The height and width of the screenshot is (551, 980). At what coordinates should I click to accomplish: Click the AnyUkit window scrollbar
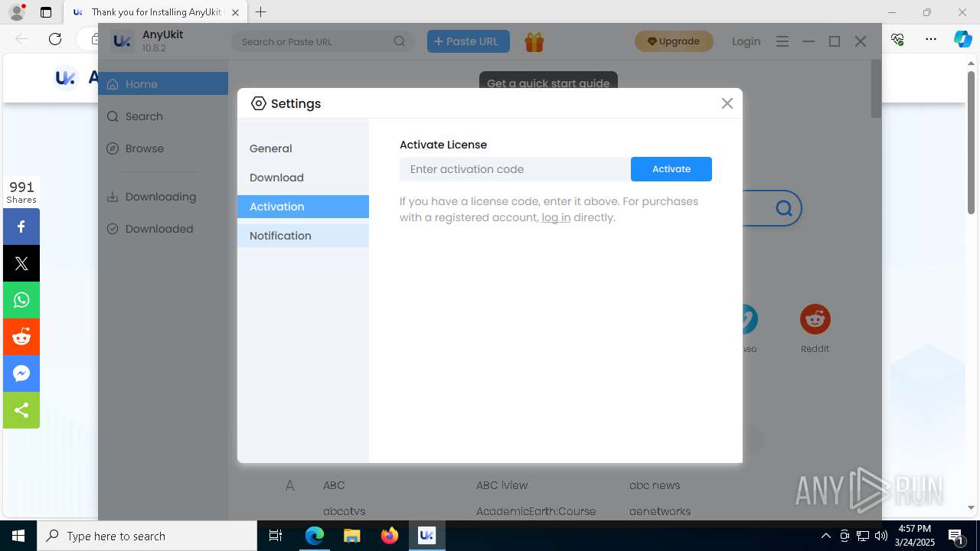(877, 89)
